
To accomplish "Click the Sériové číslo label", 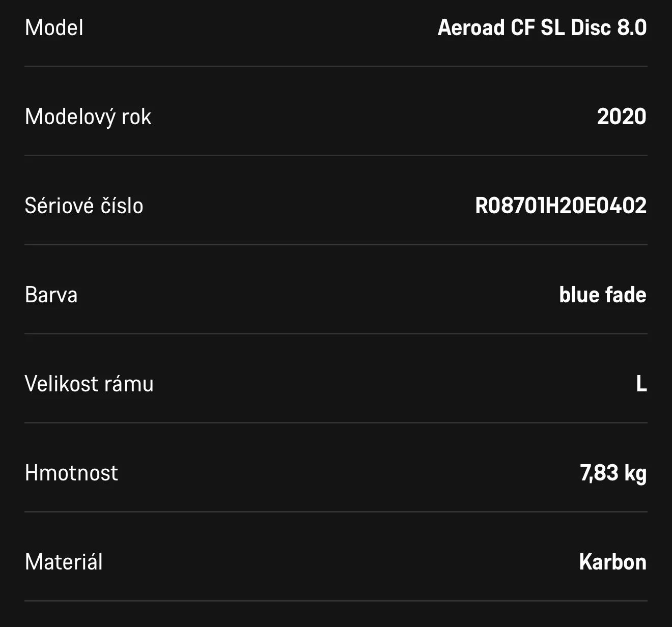I will (84, 206).
